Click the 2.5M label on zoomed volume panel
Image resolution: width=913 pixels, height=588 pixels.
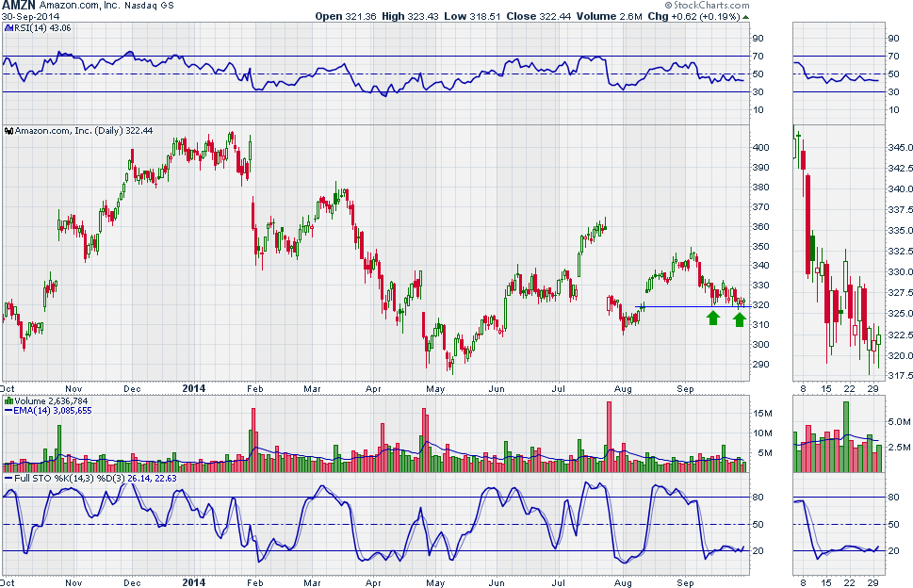click(x=899, y=447)
